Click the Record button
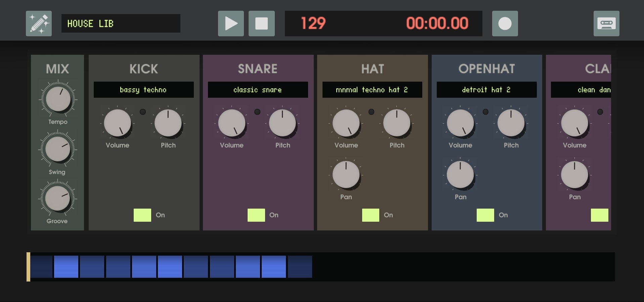 point(505,24)
